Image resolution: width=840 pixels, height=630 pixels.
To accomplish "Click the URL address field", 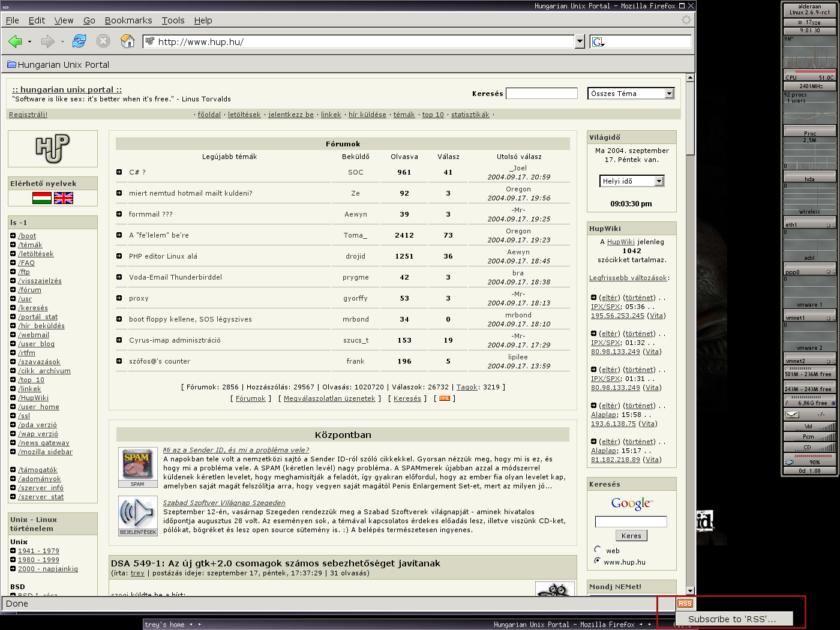I will coord(365,41).
